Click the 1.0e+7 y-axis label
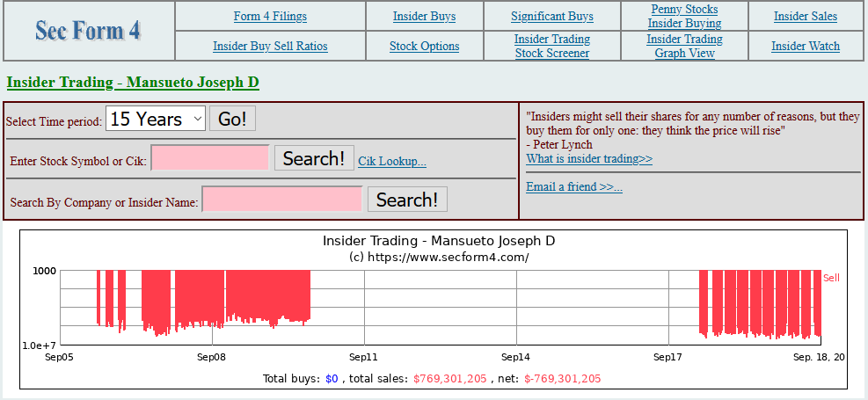This screenshot has width=868, height=400. click(x=40, y=345)
